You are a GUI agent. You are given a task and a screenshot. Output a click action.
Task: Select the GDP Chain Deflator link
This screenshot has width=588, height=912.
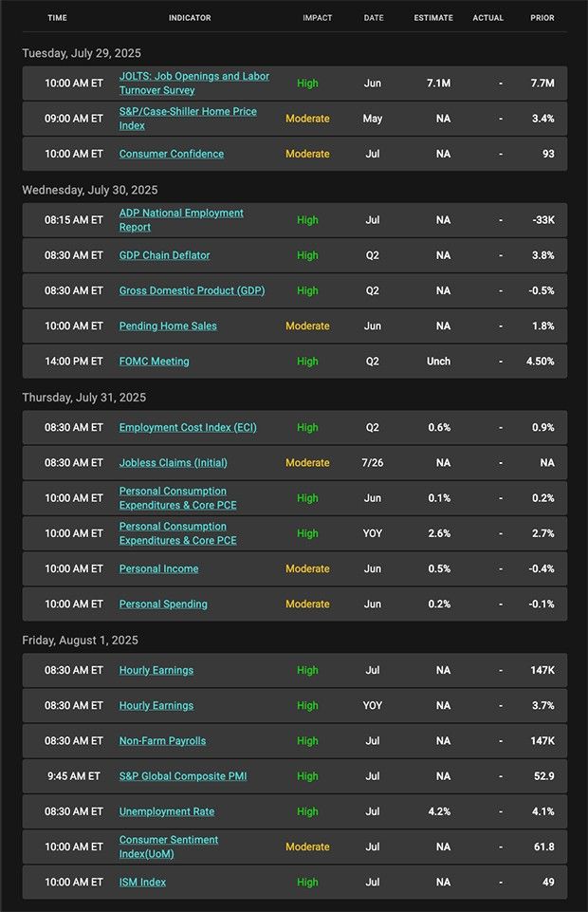[164, 255]
